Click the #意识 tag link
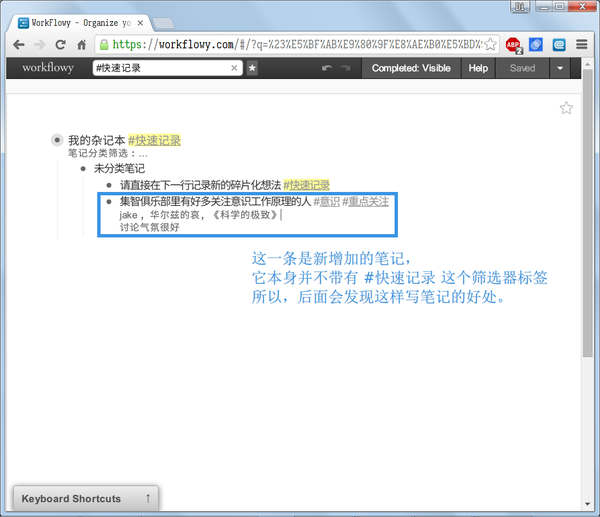 (326, 202)
